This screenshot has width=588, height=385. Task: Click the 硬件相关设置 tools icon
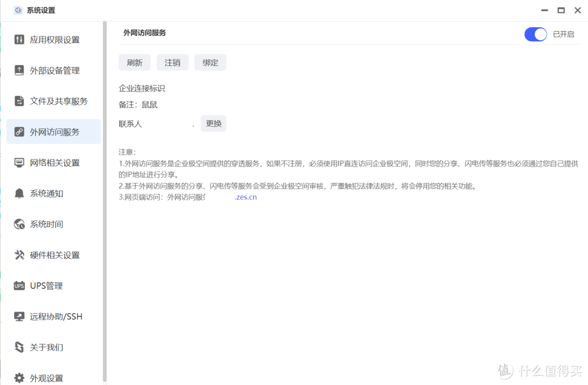click(x=19, y=255)
